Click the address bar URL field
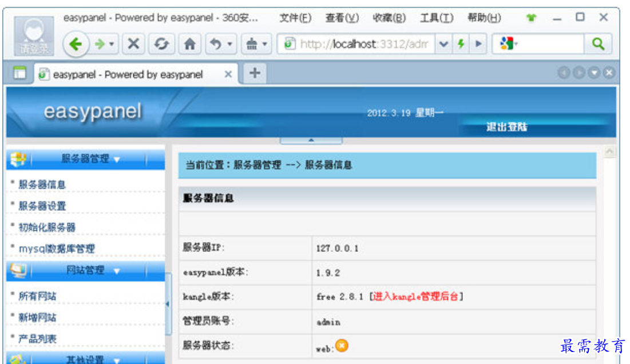 (363, 44)
